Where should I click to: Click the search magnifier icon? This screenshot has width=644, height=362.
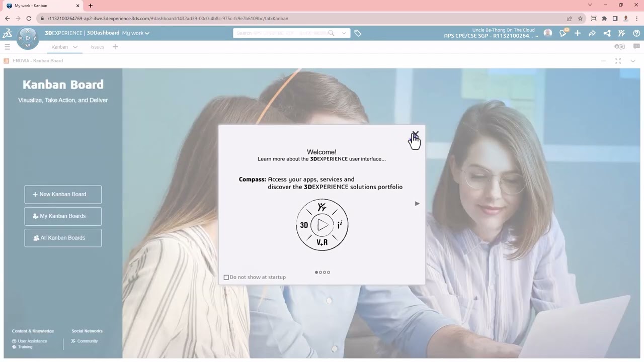331,33
